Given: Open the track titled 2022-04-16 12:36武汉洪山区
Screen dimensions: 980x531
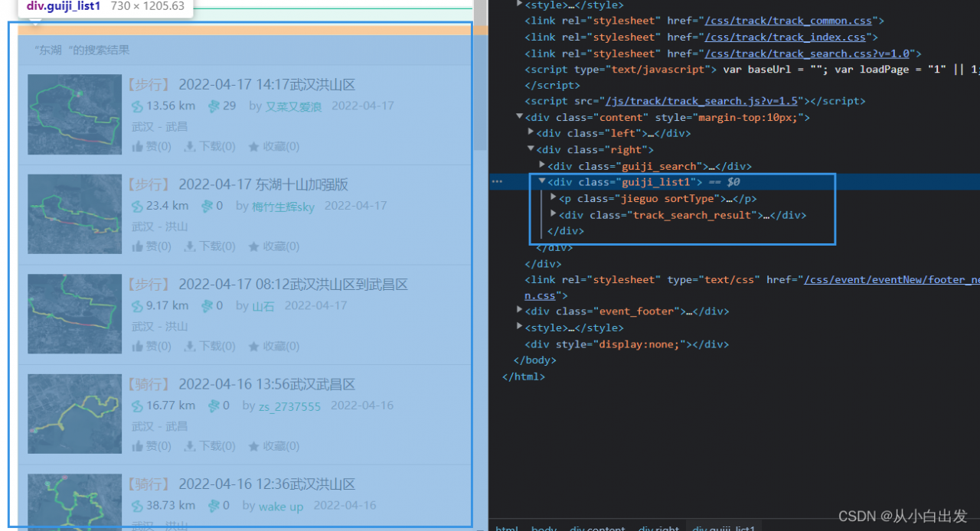Looking at the screenshot, I should (x=266, y=484).
